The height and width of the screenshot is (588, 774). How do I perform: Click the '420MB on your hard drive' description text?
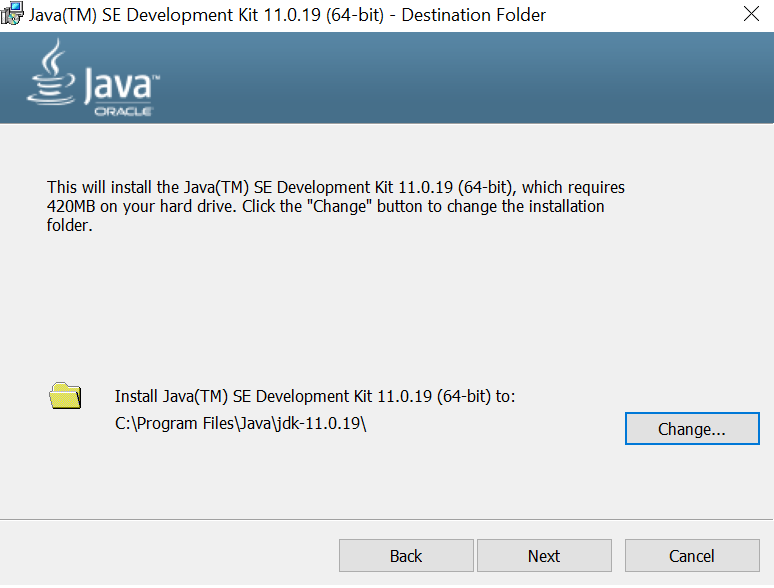[336, 206]
